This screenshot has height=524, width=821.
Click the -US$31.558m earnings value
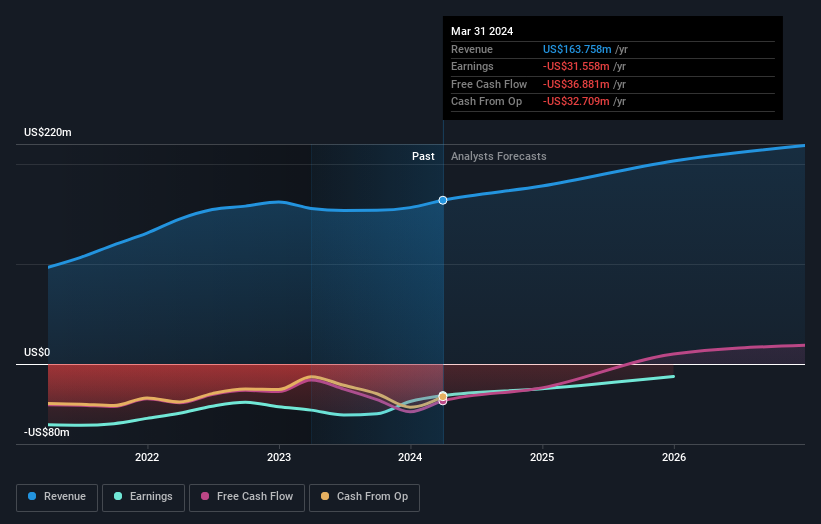[576, 66]
